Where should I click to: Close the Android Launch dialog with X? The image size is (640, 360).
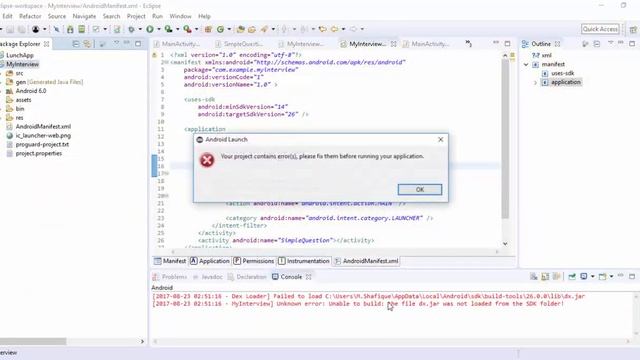tap(440, 140)
